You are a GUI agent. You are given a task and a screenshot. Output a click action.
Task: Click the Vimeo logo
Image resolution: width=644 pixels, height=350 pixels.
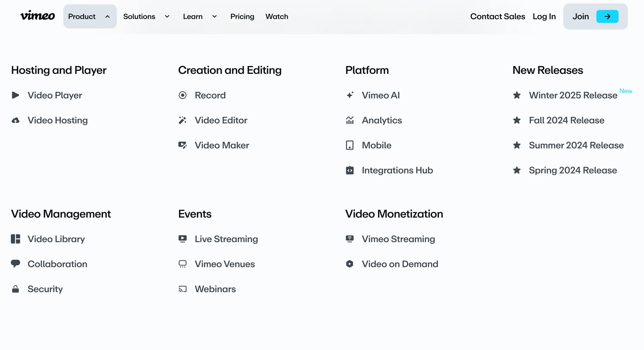click(x=37, y=16)
